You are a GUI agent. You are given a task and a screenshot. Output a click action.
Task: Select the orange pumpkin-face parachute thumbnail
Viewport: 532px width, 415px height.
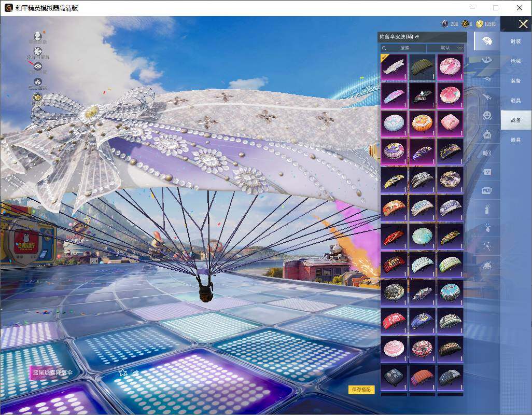[x=422, y=123]
